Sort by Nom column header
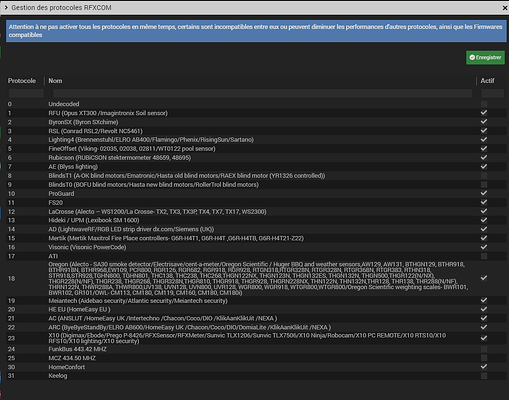 [x=55, y=81]
